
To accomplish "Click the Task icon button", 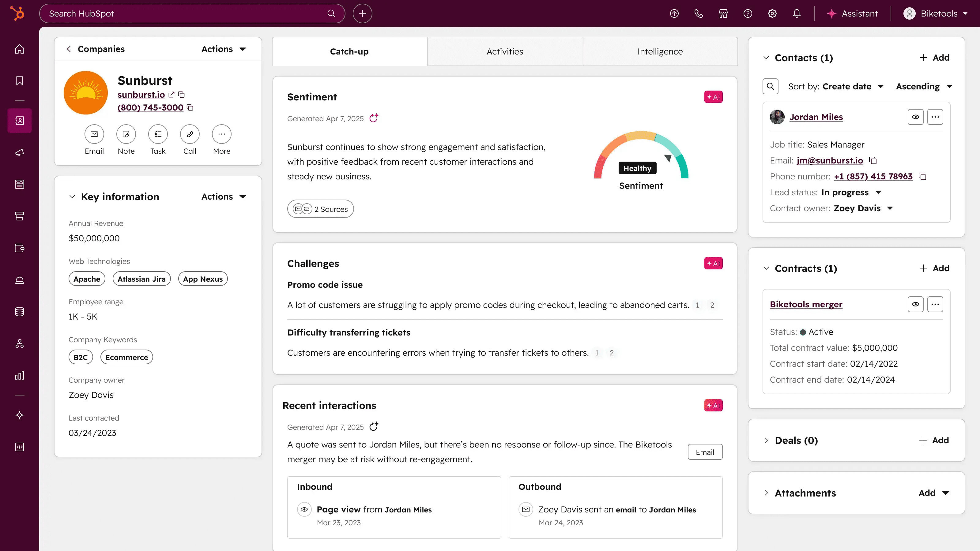I will pos(158,134).
